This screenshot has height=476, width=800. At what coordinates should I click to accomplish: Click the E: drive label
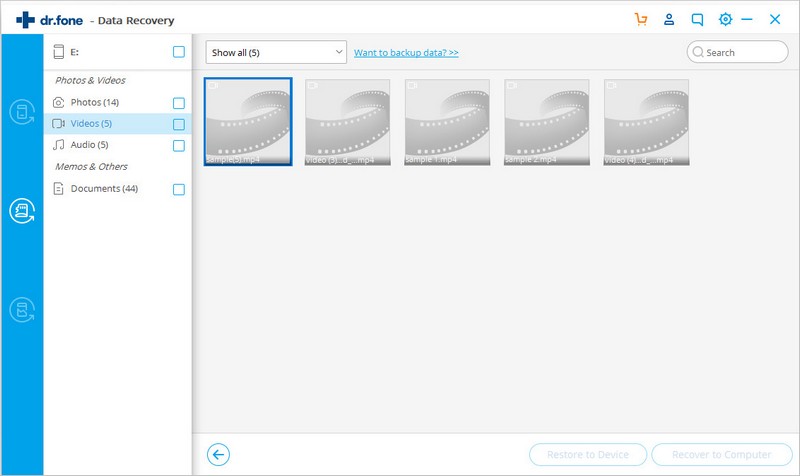pos(74,52)
